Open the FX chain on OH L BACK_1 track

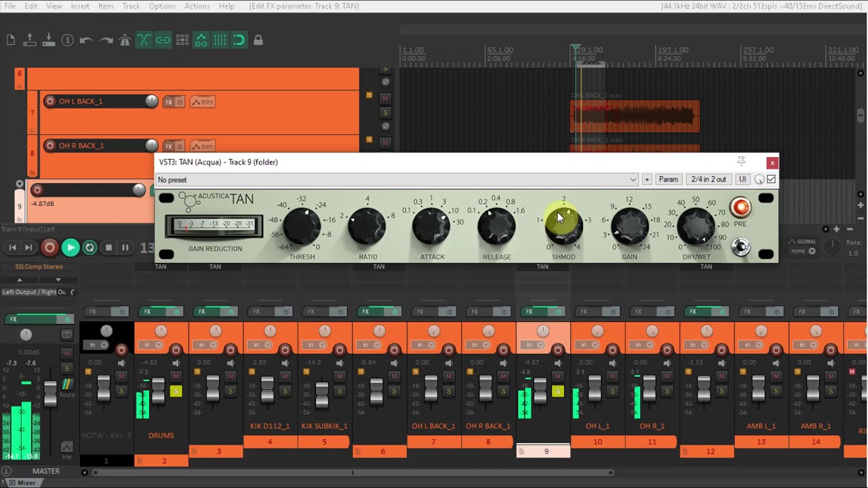(x=169, y=102)
